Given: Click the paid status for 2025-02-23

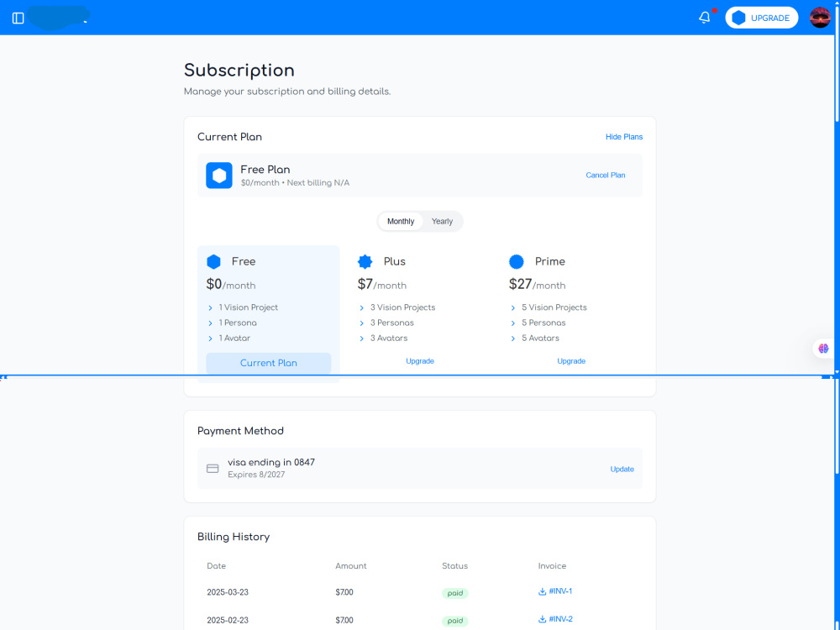Looking at the screenshot, I should point(454,621).
